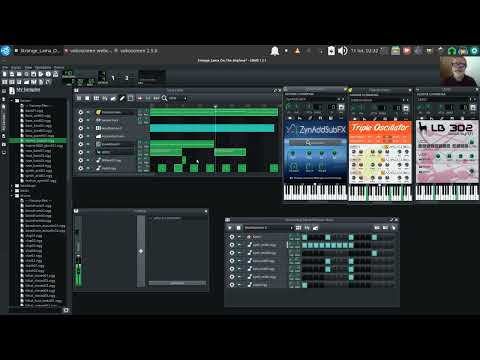Add automation track in Song Editor toolbar
This screenshot has height=360, width=480.
point(113,98)
